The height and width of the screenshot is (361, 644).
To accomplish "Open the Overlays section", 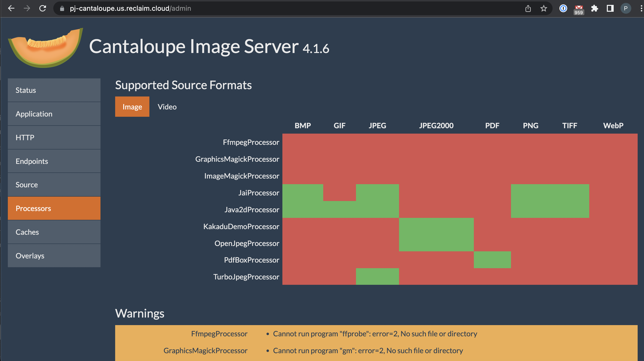I will click(54, 255).
